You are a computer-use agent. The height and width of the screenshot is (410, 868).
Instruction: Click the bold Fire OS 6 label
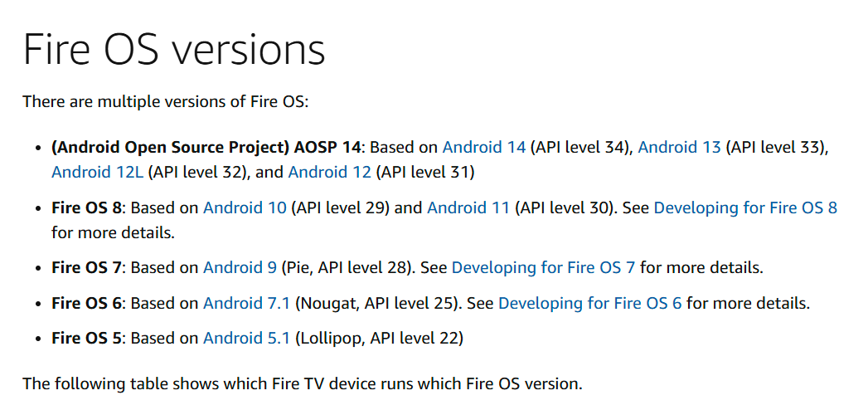[86, 304]
